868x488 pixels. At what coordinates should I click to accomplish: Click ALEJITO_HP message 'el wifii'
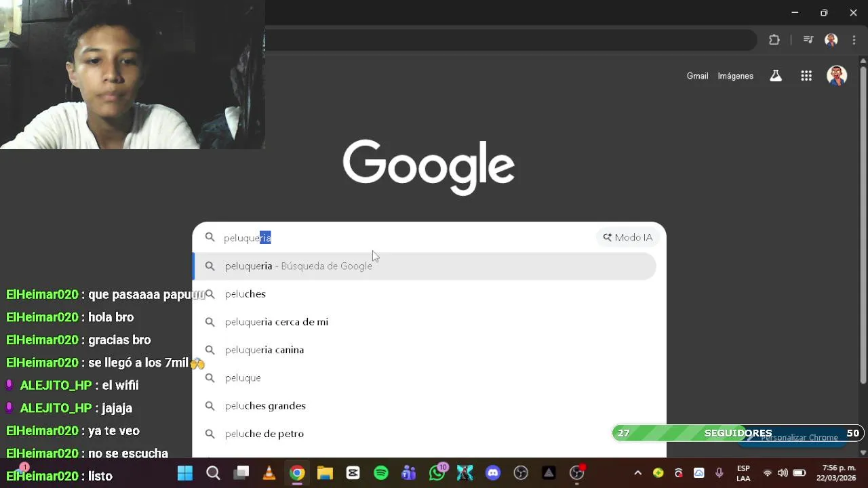(x=120, y=385)
